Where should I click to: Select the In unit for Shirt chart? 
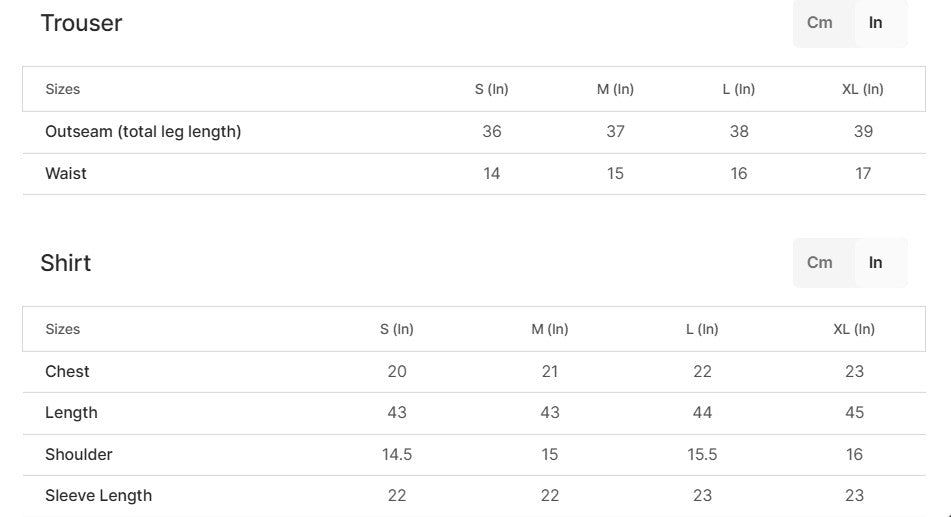tap(876, 263)
